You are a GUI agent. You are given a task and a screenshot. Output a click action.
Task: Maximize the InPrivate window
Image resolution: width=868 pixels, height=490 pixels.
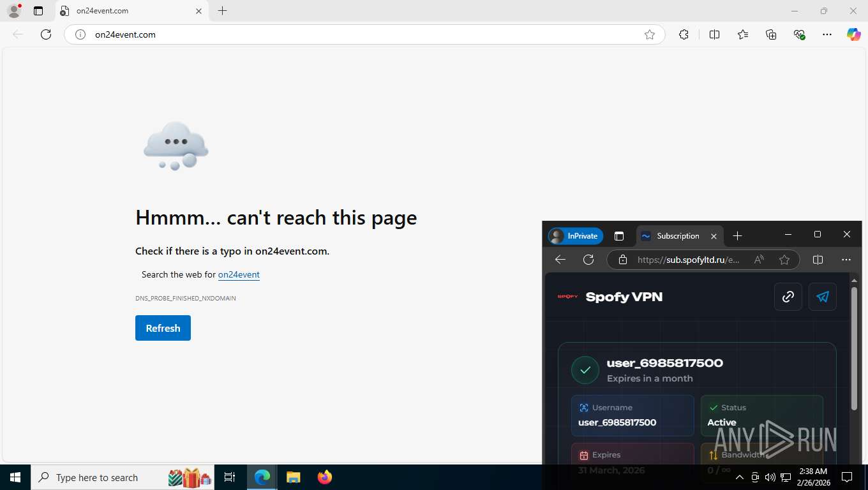pyautogui.click(x=818, y=235)
